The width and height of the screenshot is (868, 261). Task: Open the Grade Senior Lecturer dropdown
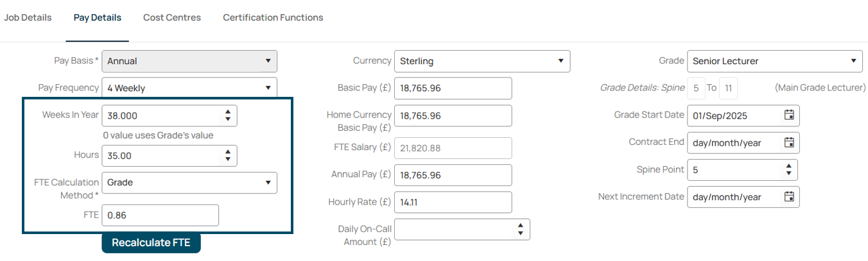pyautogui.click(x=775, y=61)
